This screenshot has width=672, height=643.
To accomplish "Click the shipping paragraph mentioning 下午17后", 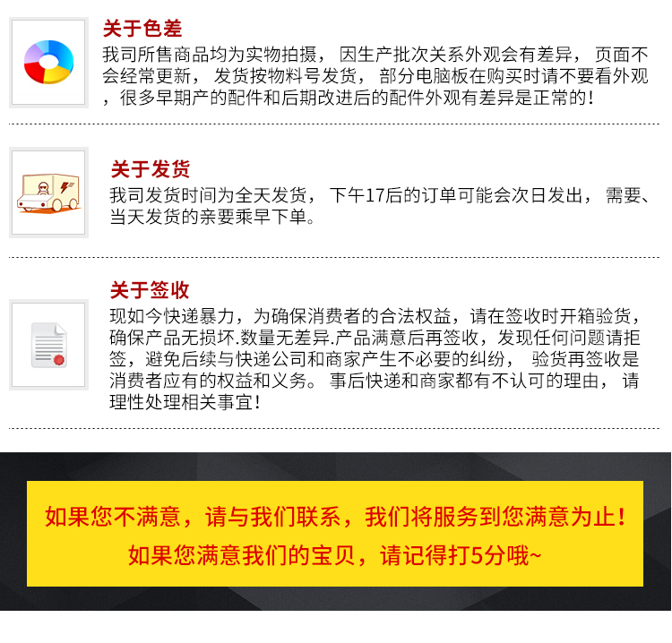I will 380,206.
